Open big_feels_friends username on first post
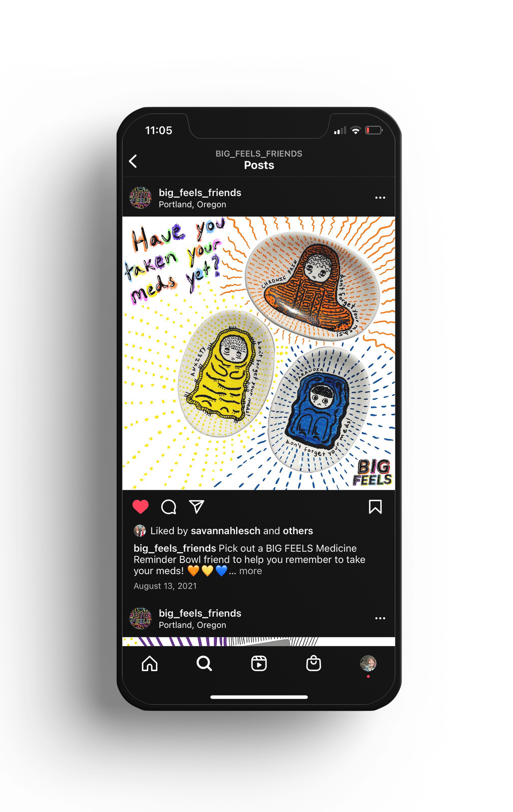The width and height of the screenshot is (513, 812). 200,193
